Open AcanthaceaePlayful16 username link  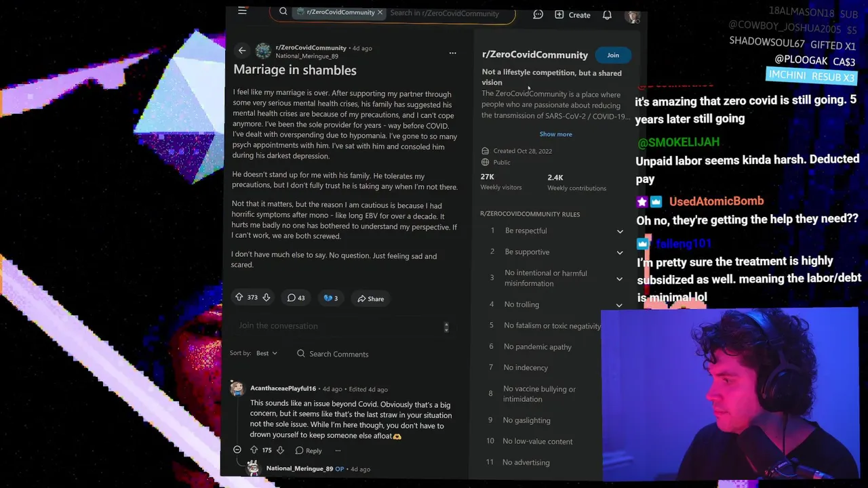[x=283, y=388]
